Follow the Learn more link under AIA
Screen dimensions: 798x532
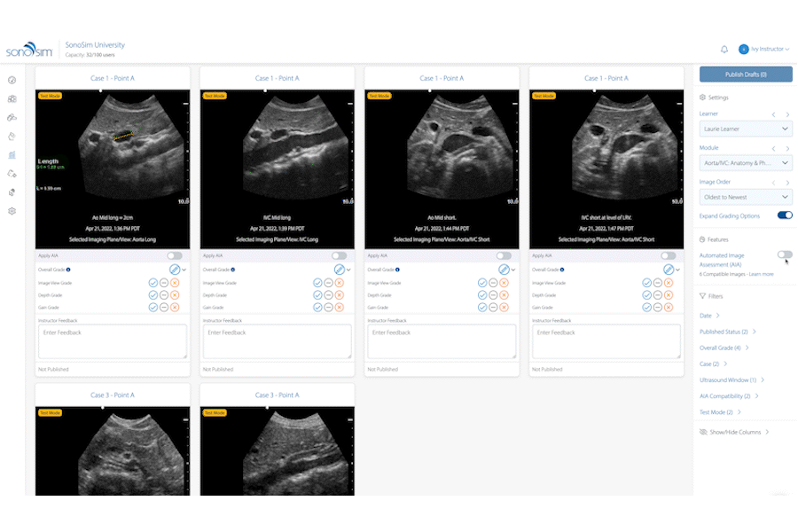pos(761,274)
